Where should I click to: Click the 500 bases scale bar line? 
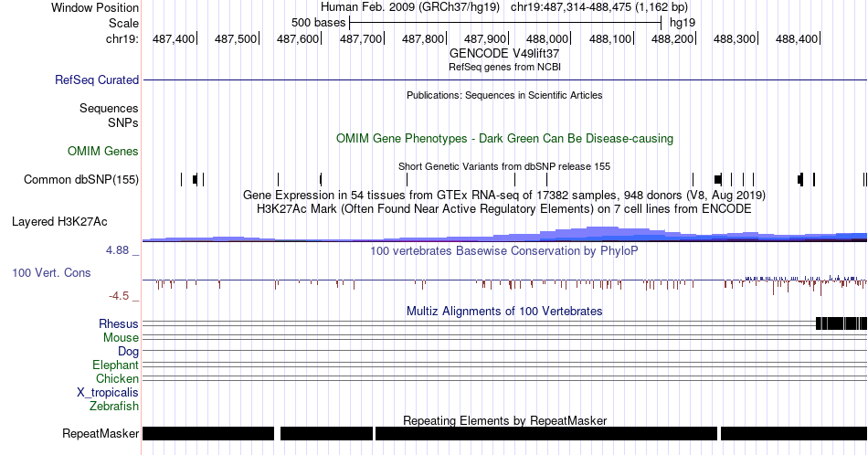coord(505,23)
